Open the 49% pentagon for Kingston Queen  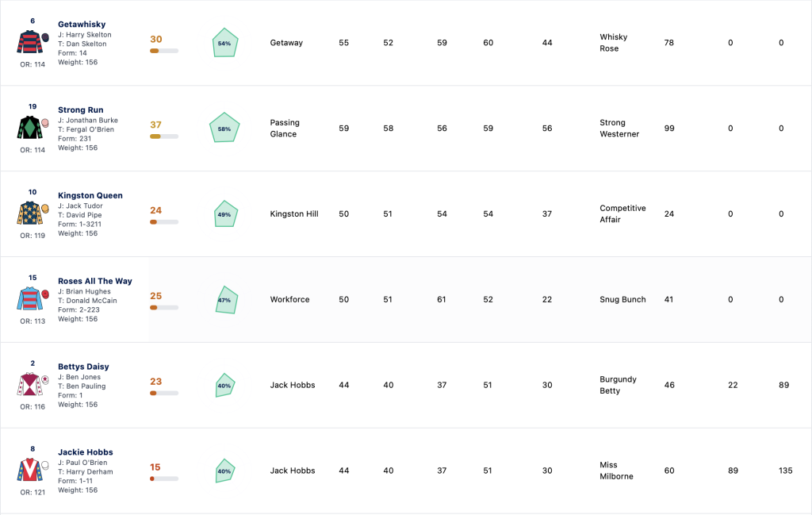226,214
